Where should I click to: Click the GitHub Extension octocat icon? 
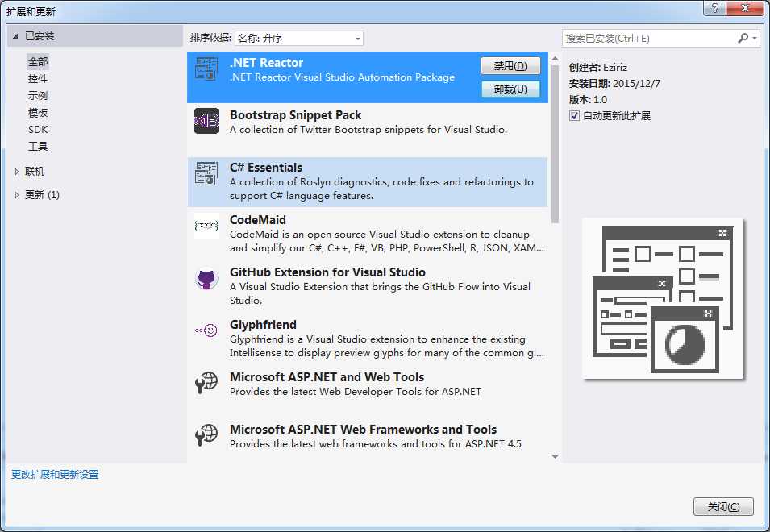206,278
